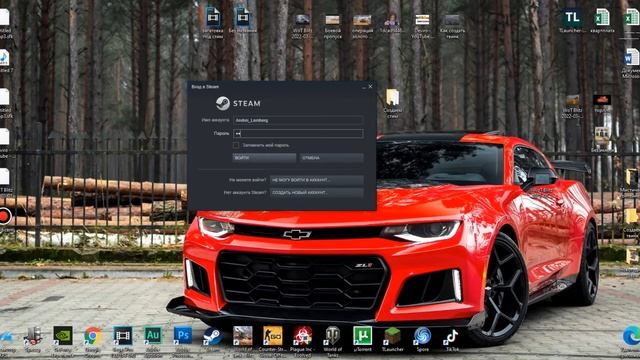
Task: Select the Без названия video file
Action: [242, 18]
